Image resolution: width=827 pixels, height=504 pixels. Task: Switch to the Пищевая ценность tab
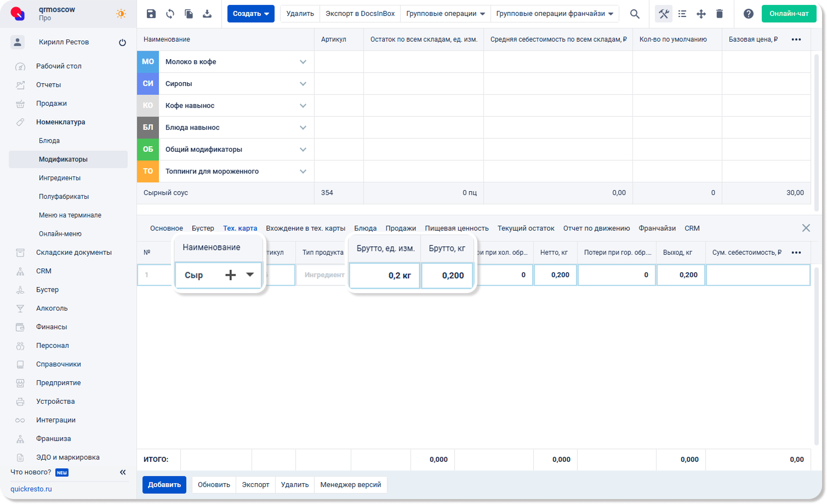click(x=457, y=228)
